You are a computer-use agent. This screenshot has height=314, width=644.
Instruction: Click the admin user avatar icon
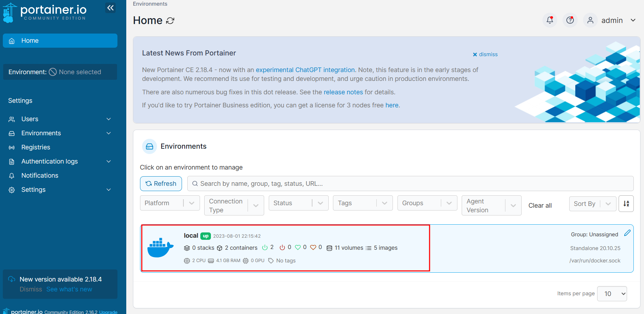pos(590,20)
